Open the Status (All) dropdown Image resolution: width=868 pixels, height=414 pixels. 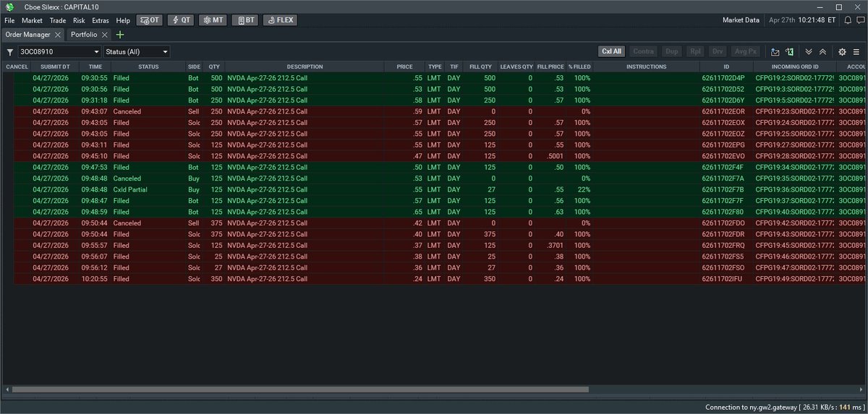pyautogui.click(x=137, y=52)
